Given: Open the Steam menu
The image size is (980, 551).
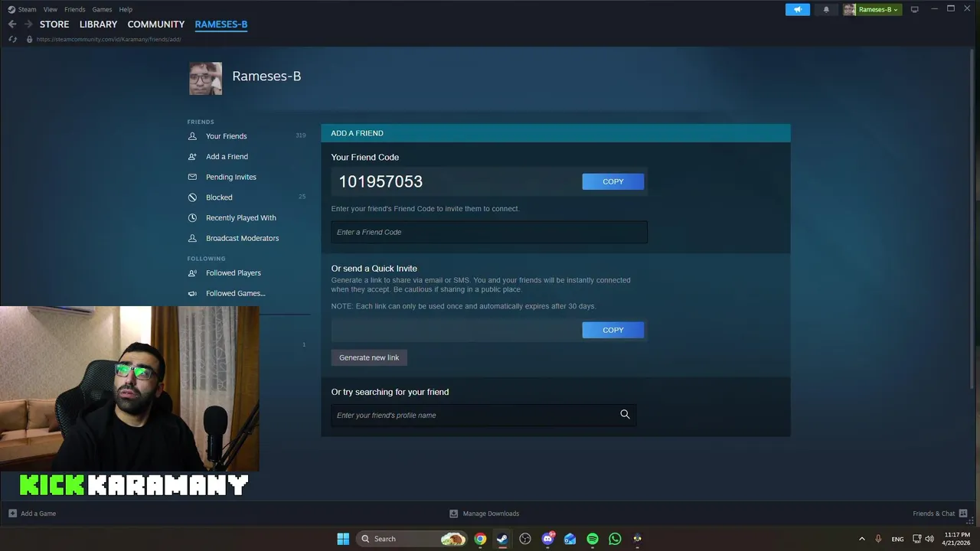Looking at the screenshot, I should click(27, 9).
